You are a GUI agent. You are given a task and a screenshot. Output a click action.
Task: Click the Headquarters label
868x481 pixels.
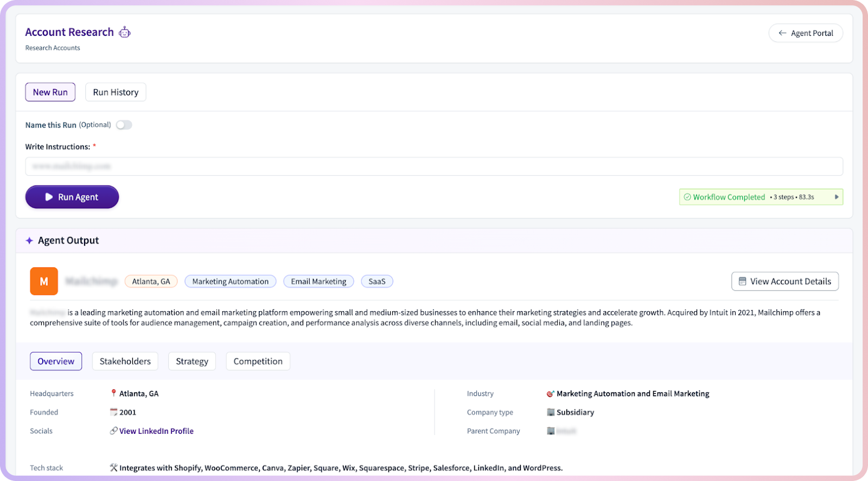(52, 394)
